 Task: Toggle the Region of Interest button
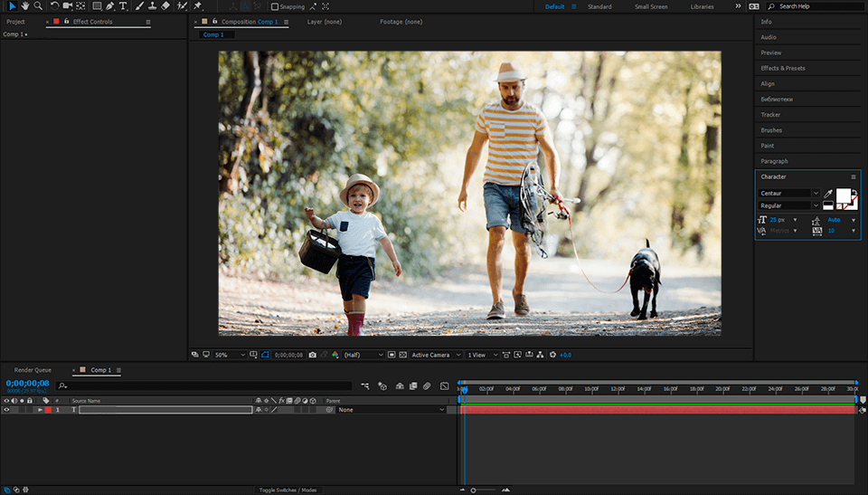392,355
